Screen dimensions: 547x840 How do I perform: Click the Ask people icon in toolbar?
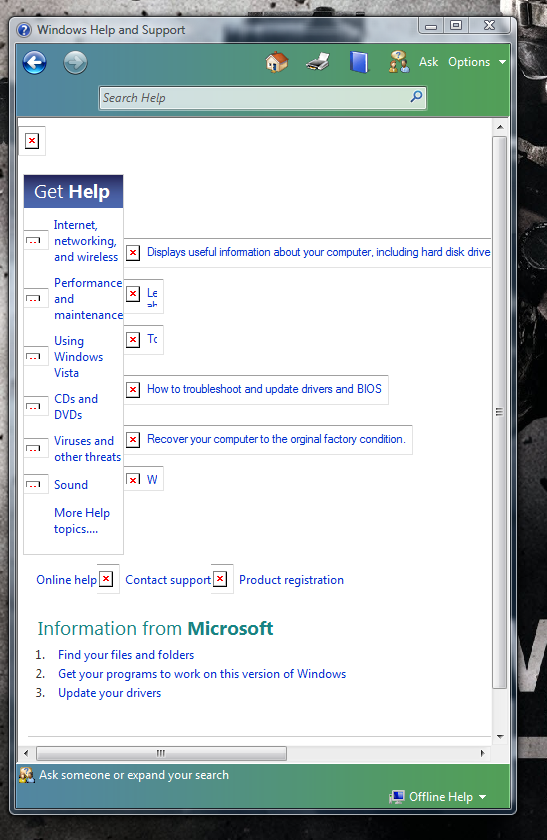click(399, 62)
